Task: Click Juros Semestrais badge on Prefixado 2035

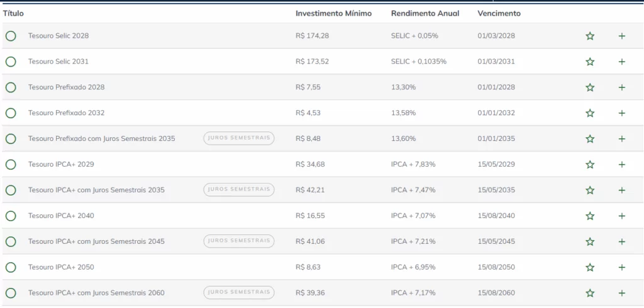Action: 239,138
